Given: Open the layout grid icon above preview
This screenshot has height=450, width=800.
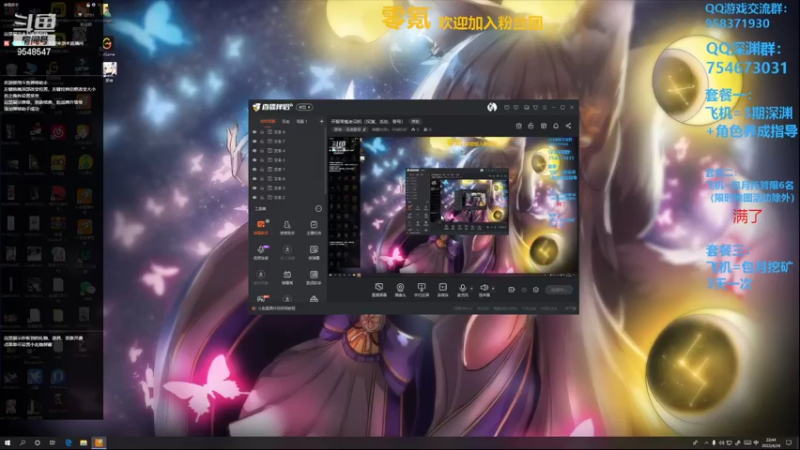Looking at the screenshot, I should pos(544,126).
